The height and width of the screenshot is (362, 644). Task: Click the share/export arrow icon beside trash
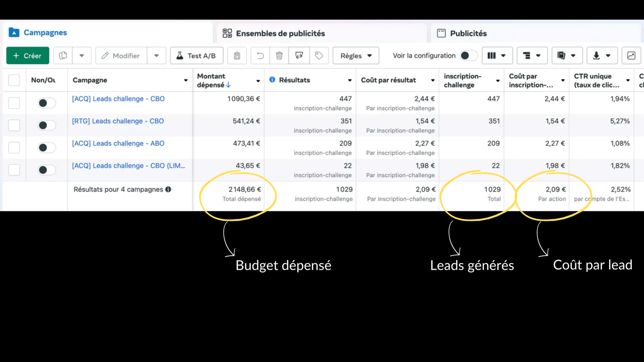pyautogui.click(x=299, y=56)
